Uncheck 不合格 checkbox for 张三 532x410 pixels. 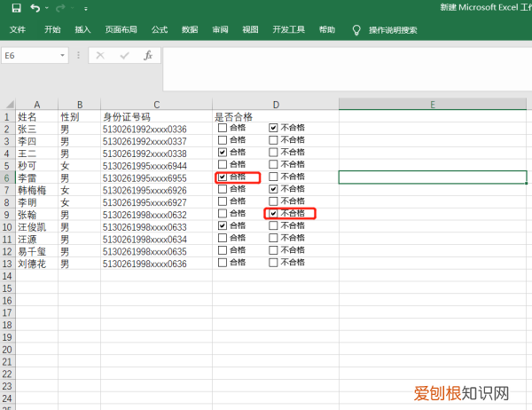point(273,128)
